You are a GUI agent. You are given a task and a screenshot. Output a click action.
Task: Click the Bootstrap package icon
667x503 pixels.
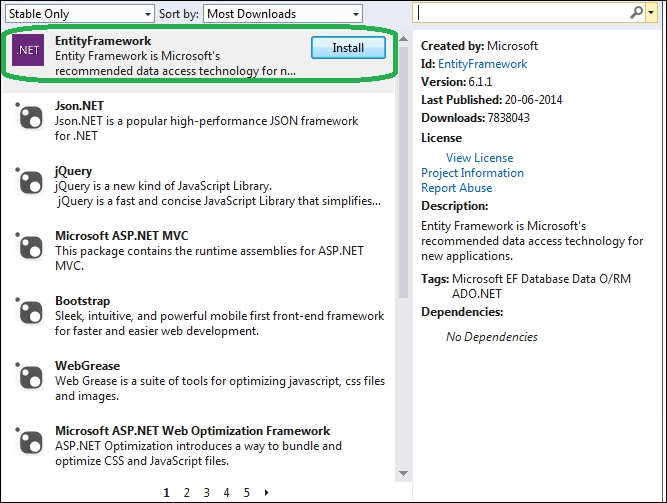click(29, 311)
